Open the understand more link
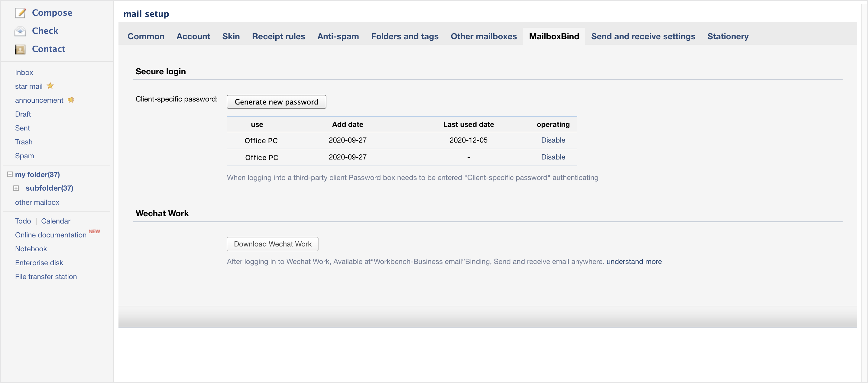The height and width of the screenshot is (383, 868). 633,261
